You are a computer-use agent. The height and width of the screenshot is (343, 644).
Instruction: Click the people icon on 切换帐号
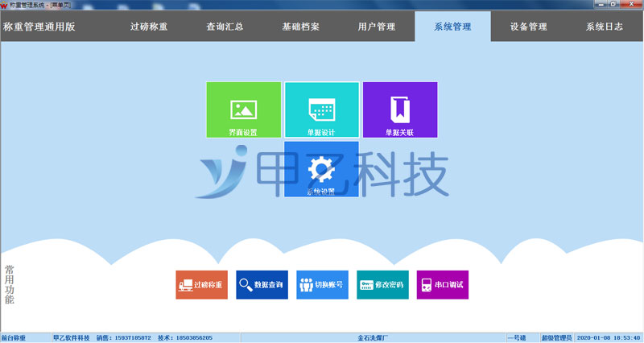[306, 285]
